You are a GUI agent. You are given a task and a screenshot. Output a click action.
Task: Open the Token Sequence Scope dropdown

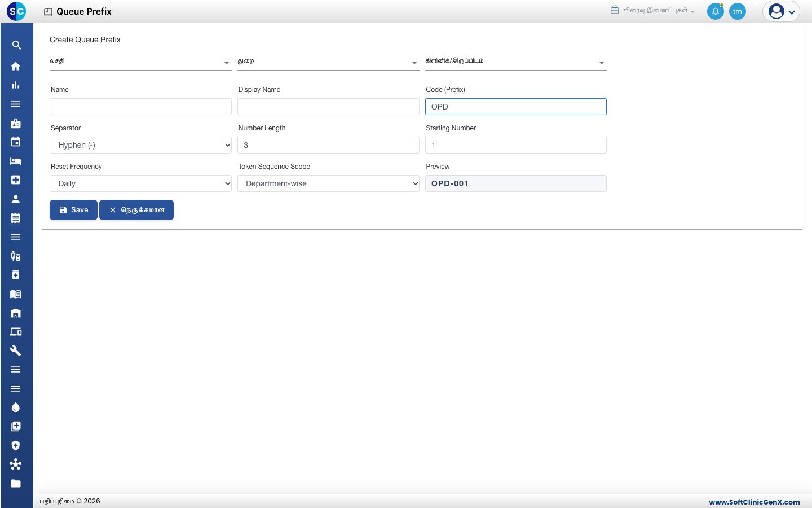coord(328,183)
